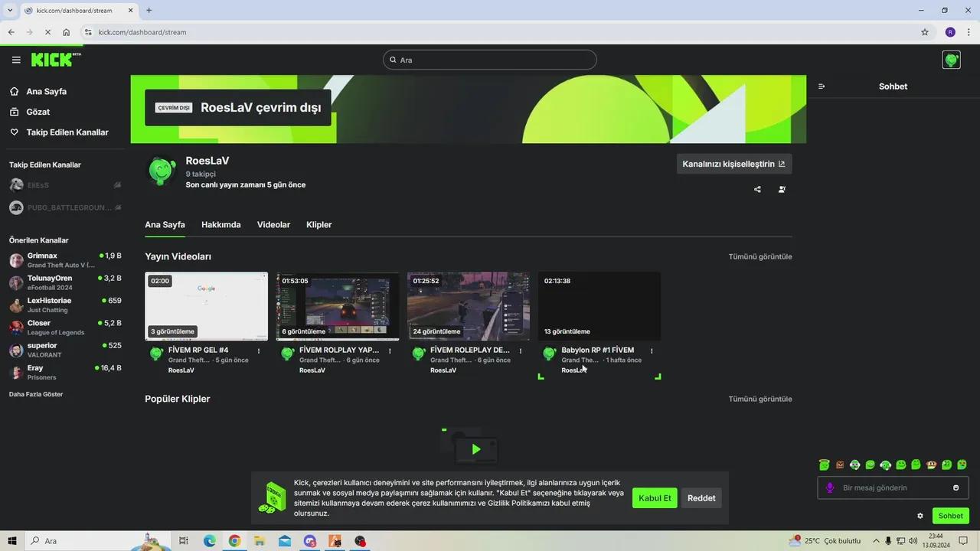Click the Ara search field

pyautogui.click(x=490, y=60)
